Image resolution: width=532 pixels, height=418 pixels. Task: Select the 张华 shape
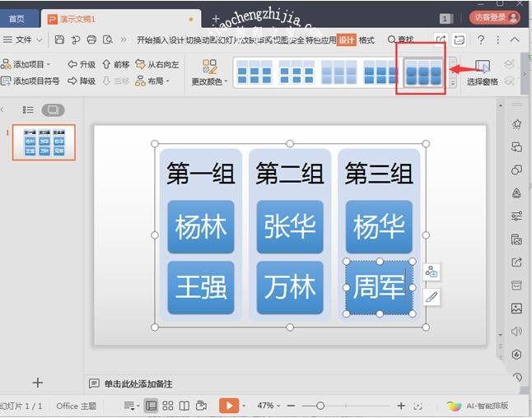[x=290, y=227]
